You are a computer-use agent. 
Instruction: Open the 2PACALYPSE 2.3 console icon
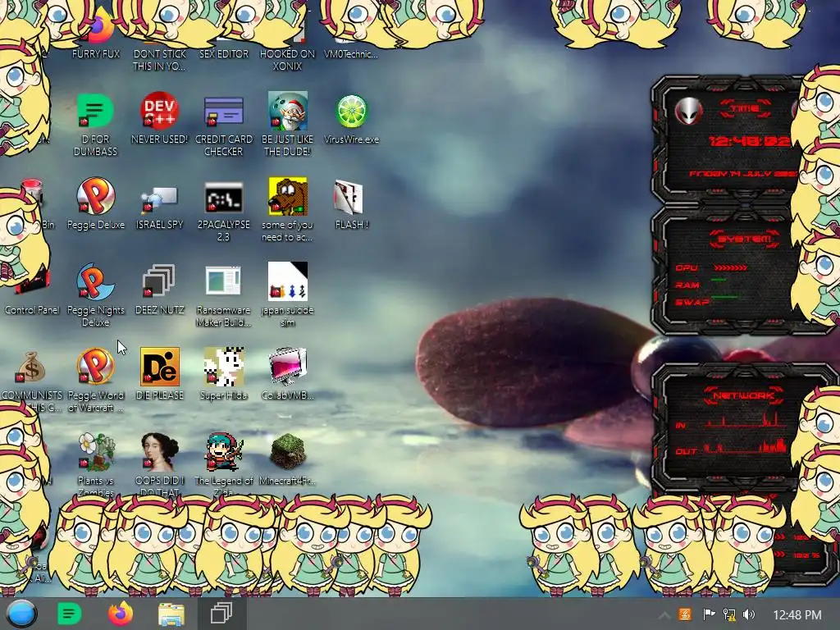223,197
